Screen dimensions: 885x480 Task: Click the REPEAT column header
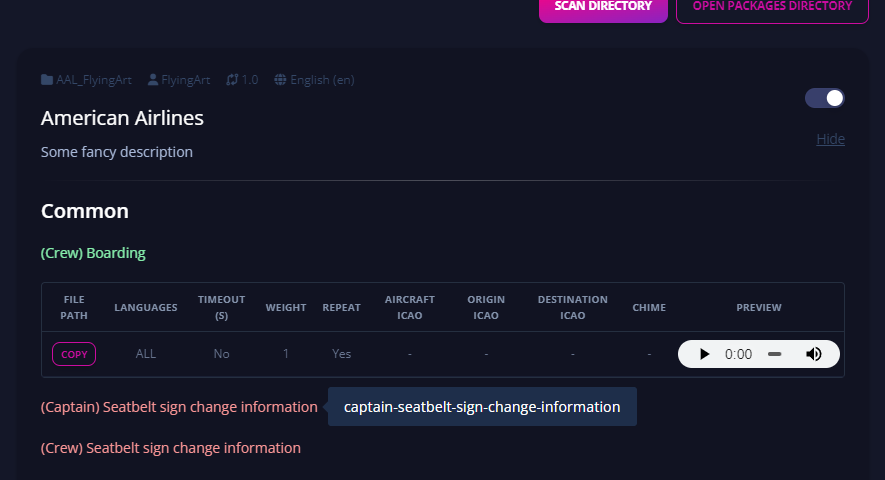click(x=341, y=307)
